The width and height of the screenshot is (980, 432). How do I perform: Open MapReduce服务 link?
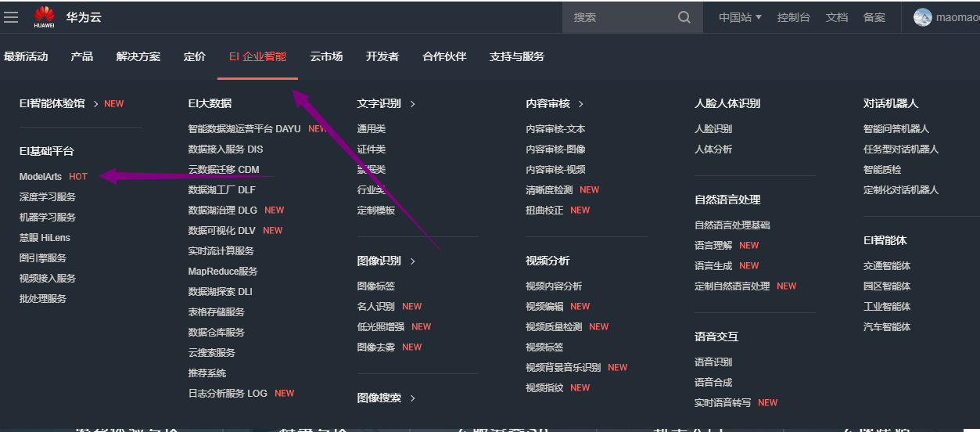(x=223, y=271)
